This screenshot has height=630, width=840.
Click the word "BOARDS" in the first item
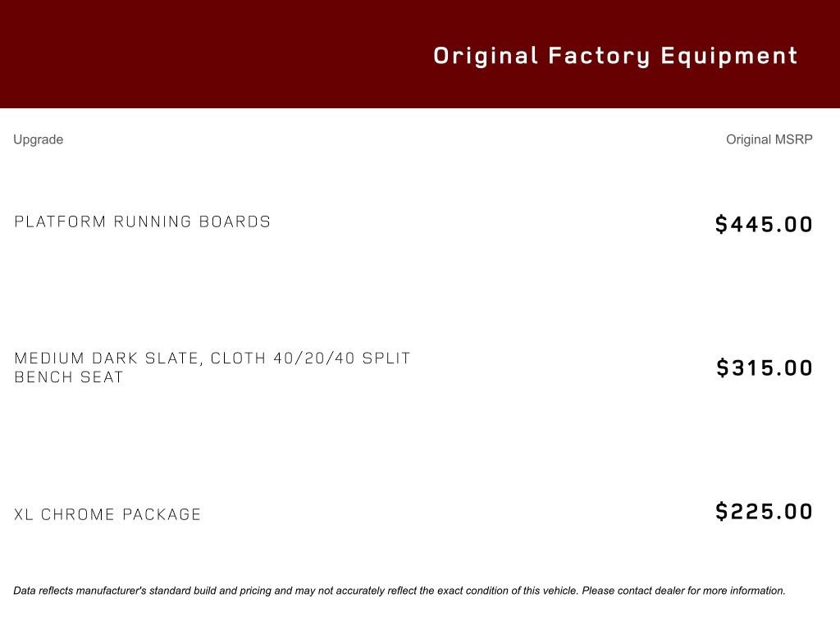235,221
